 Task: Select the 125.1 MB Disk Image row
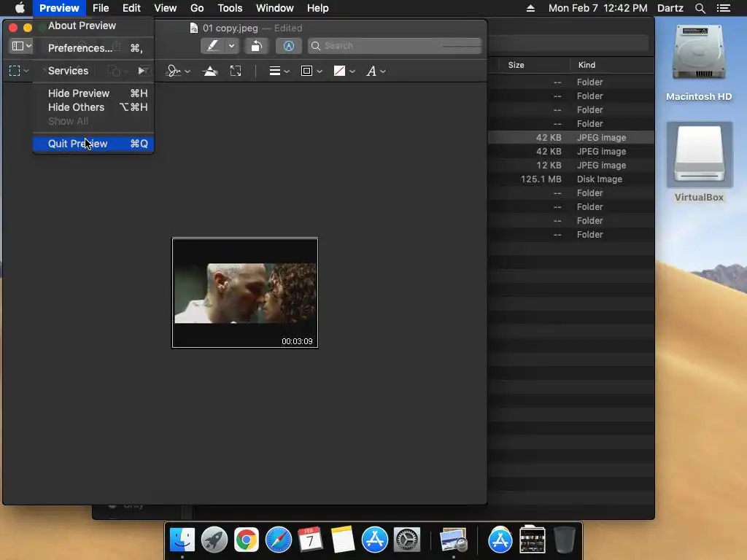click(570, 179)
